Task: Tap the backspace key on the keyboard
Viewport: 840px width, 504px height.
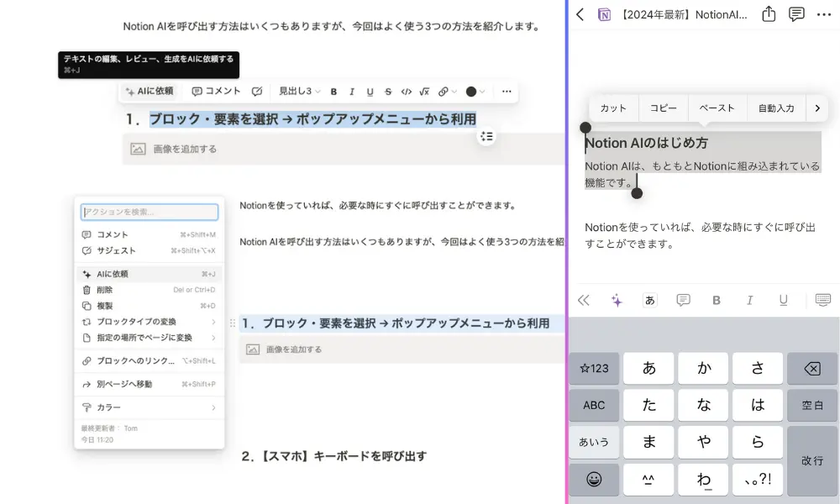Action: [x=812, y=369]
